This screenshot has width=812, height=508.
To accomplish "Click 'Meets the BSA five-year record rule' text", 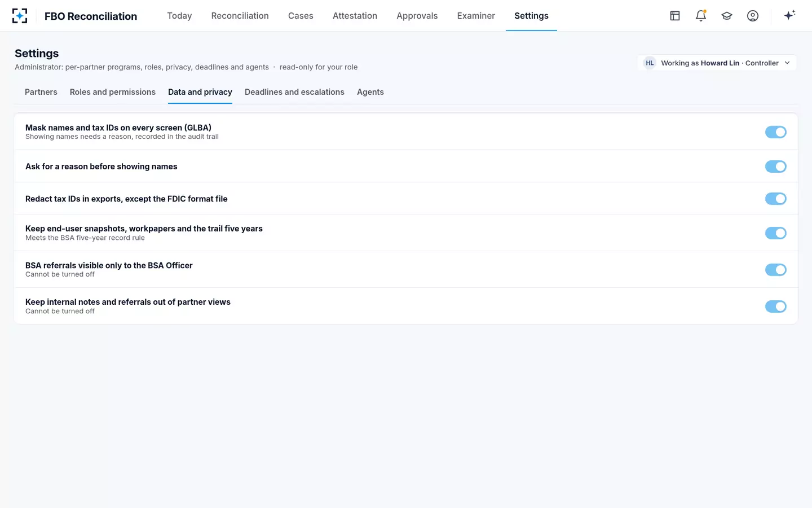I will 85,238.
